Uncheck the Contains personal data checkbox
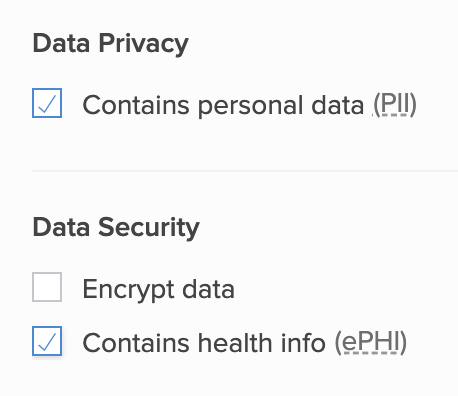 tap(47, 103)
